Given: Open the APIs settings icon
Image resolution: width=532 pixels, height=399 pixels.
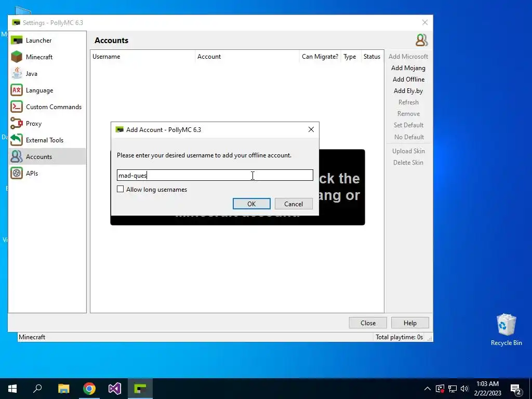Looking at the screenshot, I should (x=16, y=174).
